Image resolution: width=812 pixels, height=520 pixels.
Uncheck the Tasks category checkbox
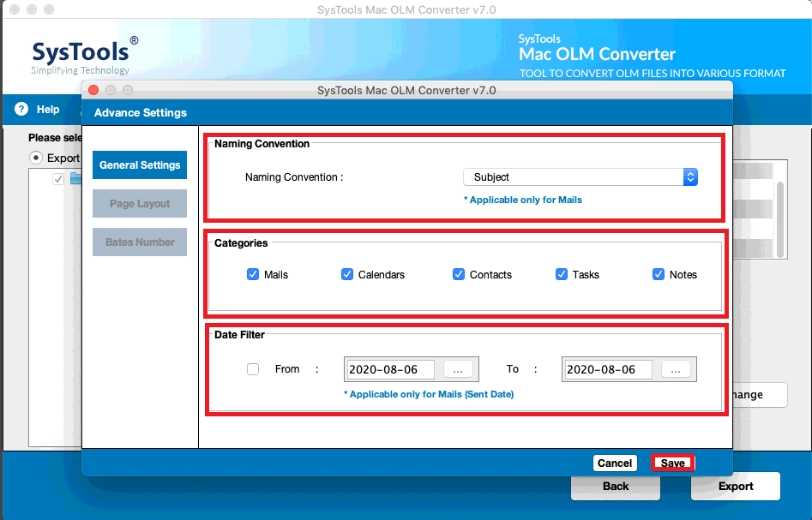pos(562,274)
